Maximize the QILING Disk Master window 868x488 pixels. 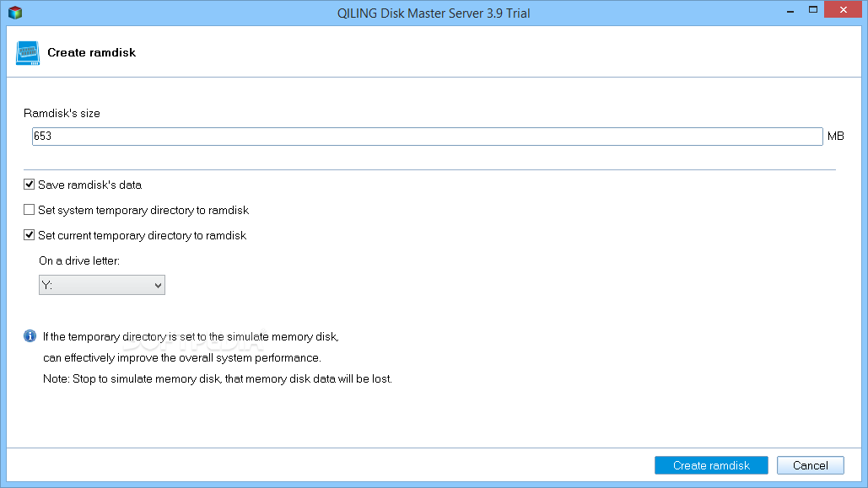coord(813,9)
